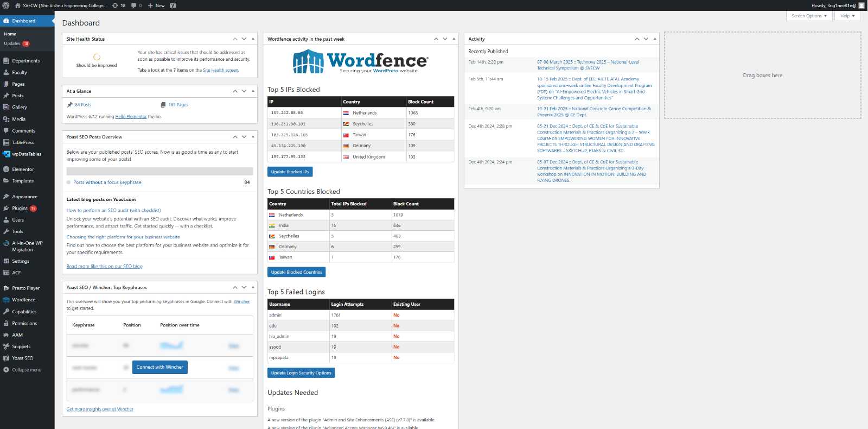Open the Hello Elementor theme link
Viewport: 868px width, 429px height.
point(131,117)
